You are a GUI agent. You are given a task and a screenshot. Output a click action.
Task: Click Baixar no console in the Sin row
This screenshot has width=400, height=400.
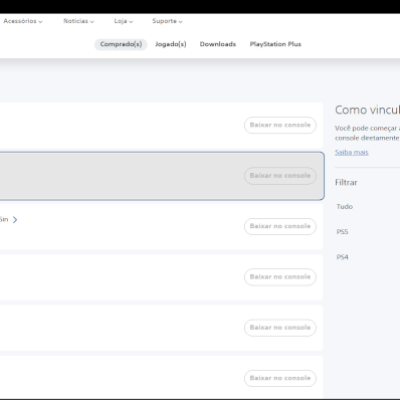pyautogui.click(x=280, y=226)
